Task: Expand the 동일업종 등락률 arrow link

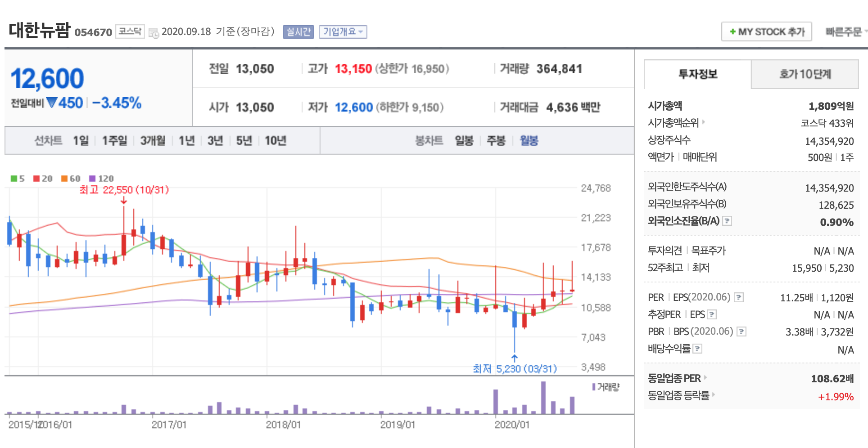Action: (x=714, y=394)
